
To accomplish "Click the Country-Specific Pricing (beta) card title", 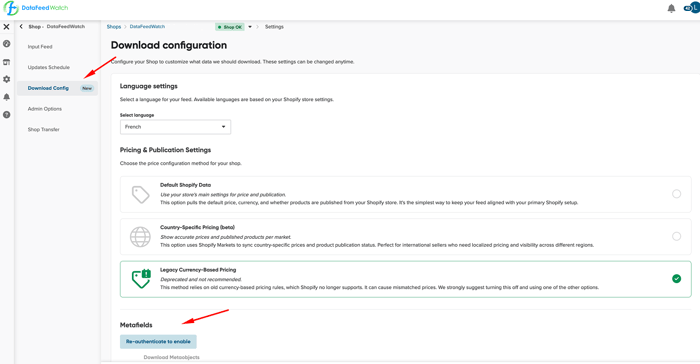I will point(197,227).
